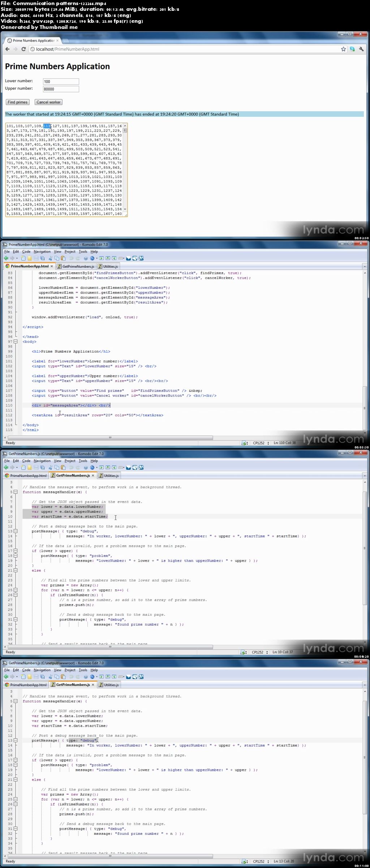Click Undo icon in Komodo window showing Ln 110
Screen dimensions: 370x868
71,258
